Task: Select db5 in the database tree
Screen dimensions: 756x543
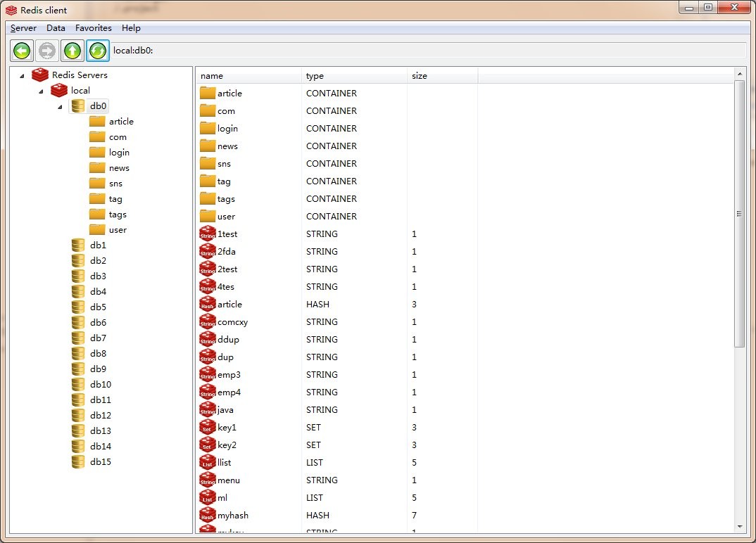Action: pyautogui.click(x=97, y=307)
